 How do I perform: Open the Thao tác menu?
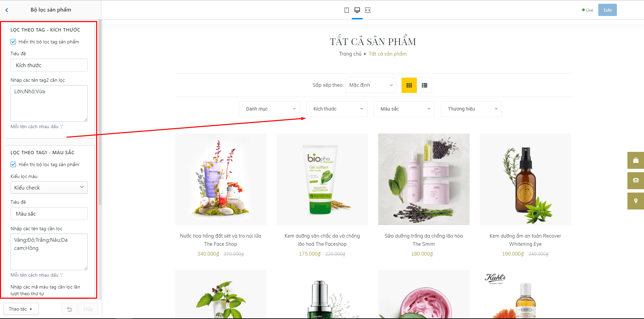(x=21, y=309)
